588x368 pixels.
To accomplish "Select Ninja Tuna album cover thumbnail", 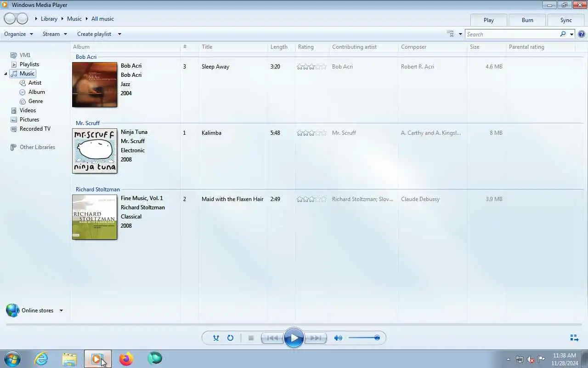I will (x=95, y=151).
